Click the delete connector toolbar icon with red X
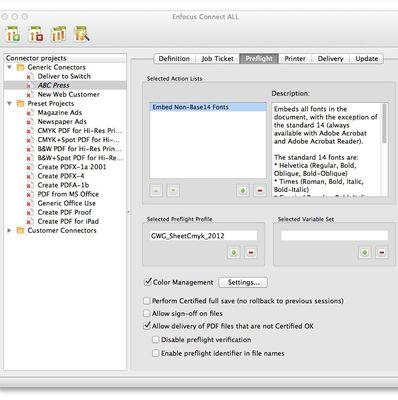 (x=36, y=34)
